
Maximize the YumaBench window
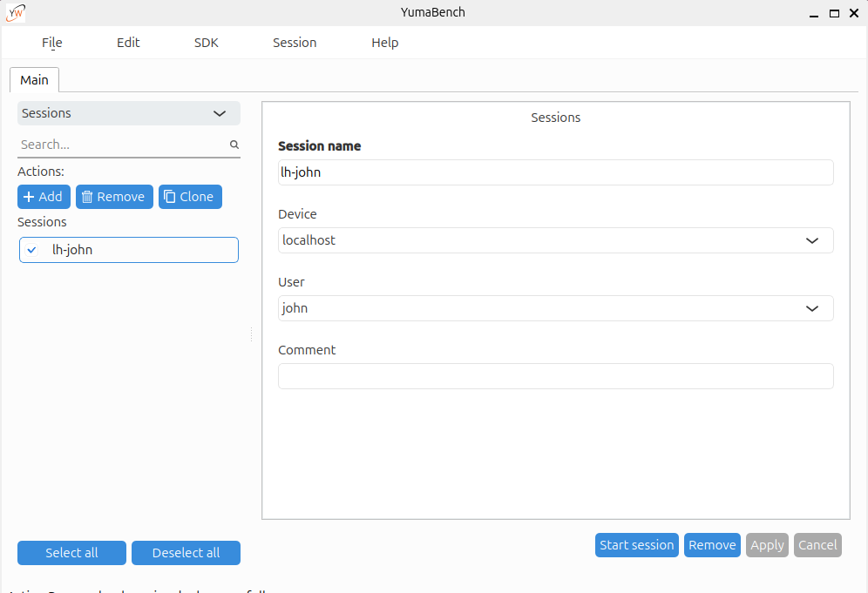tap(834, 13)
